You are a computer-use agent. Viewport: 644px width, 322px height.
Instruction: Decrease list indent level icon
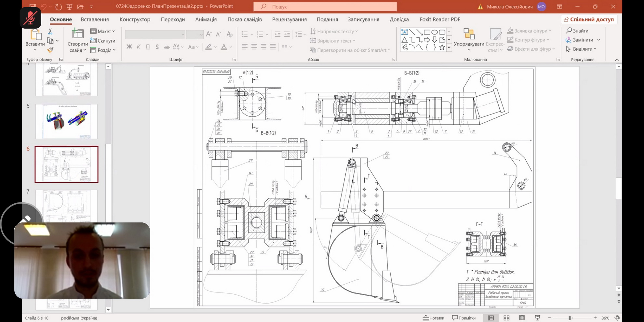click(x=277, y=34)
